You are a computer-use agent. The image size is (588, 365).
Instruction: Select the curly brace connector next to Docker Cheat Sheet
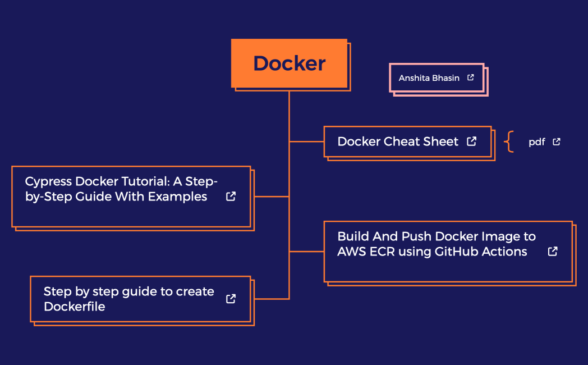[509, 142]
